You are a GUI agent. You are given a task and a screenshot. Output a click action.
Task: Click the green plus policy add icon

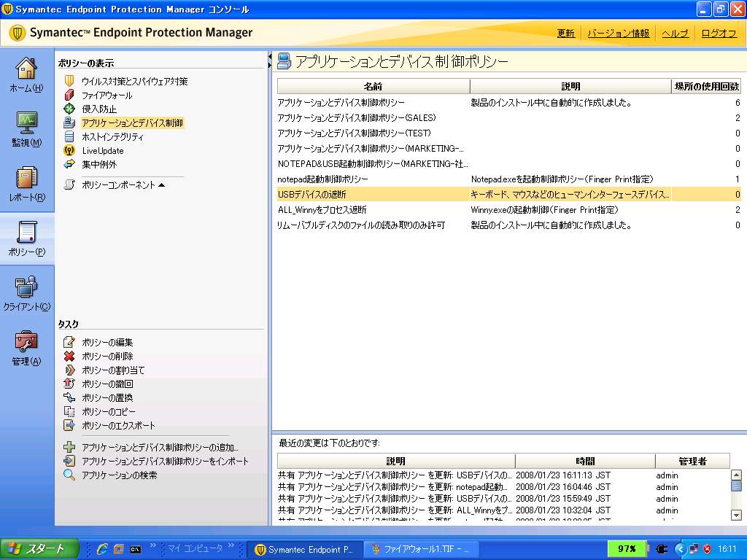pos(69,447)
